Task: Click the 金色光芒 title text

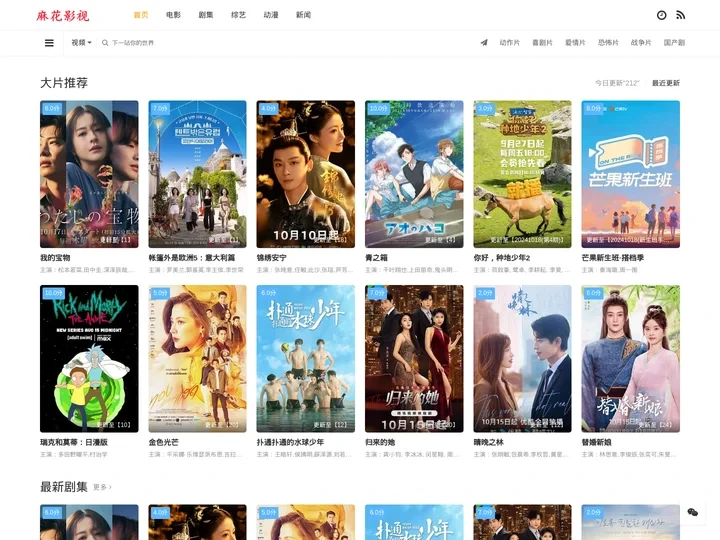Action: (163, 442)
